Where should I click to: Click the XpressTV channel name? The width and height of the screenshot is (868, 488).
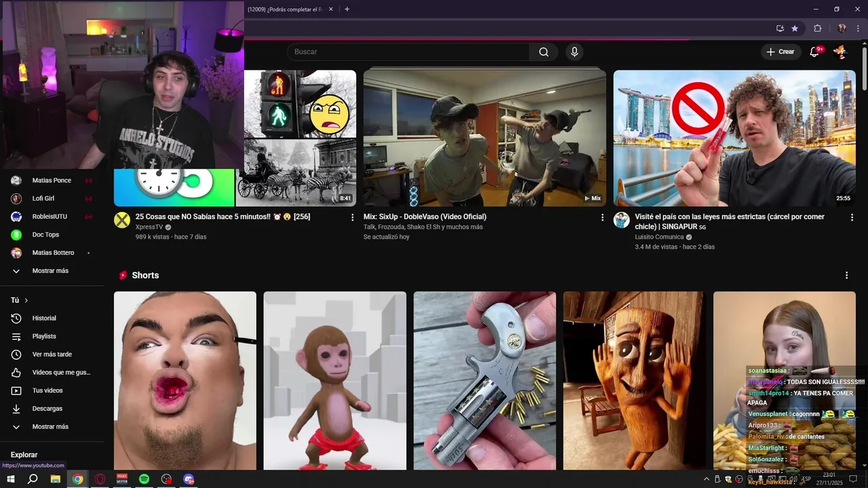point(149,227)
